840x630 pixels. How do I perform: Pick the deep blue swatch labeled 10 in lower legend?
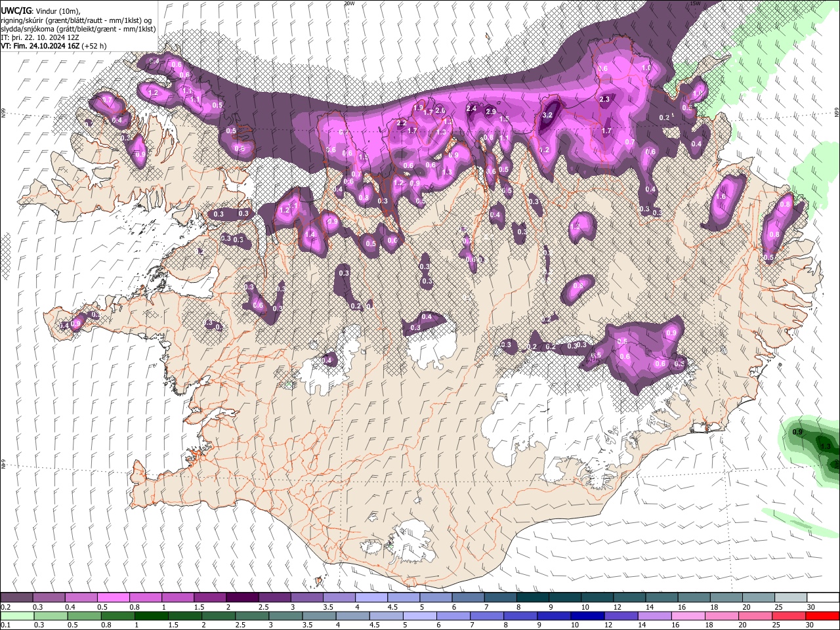(587, 616)
